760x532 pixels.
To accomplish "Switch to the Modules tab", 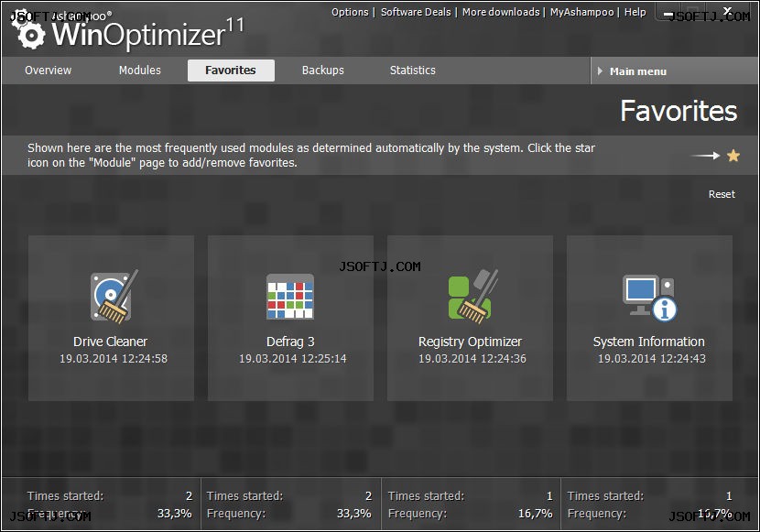I will click(139, 71).
